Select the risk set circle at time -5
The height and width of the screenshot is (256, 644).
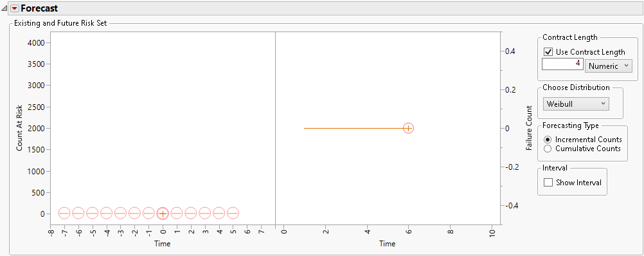coord(93,214)
